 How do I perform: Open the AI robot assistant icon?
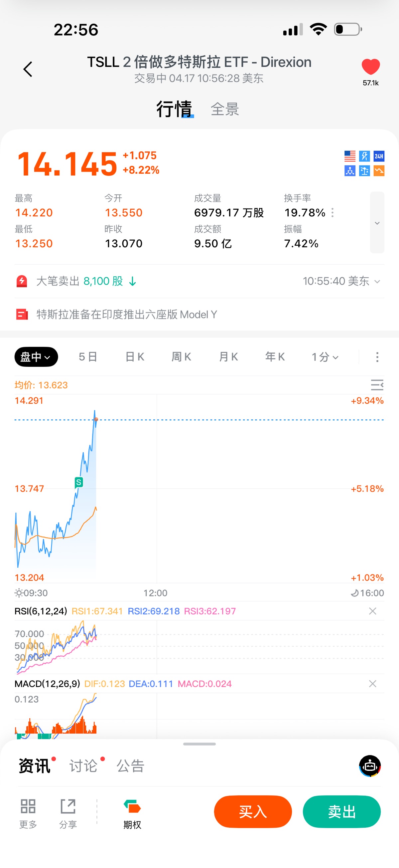370,766
